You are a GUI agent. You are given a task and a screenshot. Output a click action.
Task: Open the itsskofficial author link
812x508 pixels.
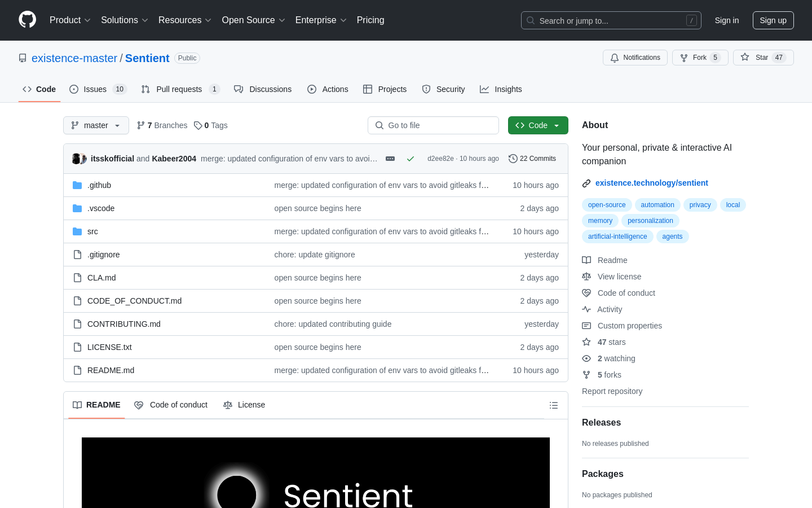pos(112,159)
